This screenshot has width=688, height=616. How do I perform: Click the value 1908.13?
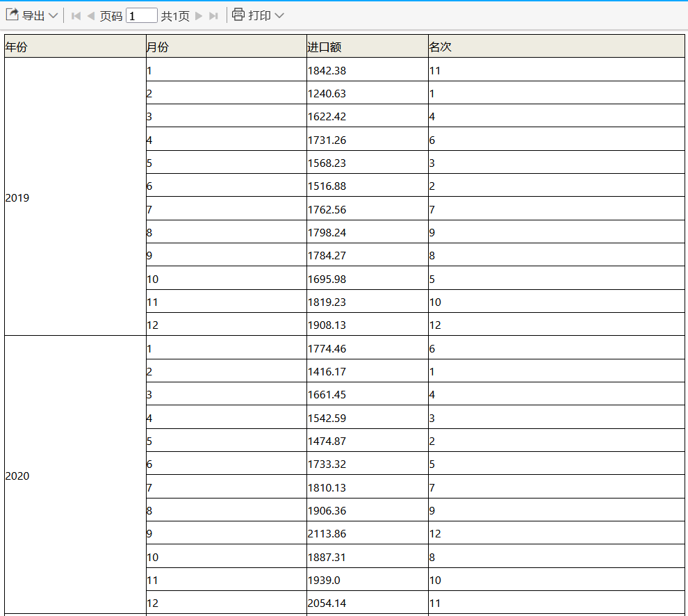click(327, 325)
